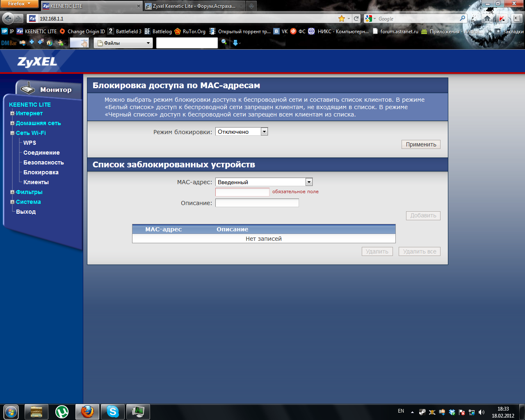The image size is (525, 420).
Task: Open the НИКС bookmark
Action: (339, 31)
